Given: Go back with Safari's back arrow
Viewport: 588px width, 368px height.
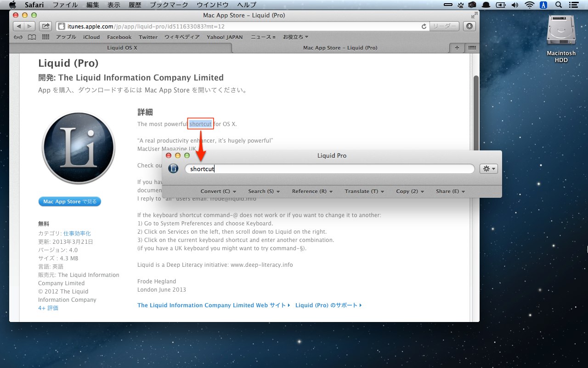Looking at the screenshot, I should [x=19, y=26].
